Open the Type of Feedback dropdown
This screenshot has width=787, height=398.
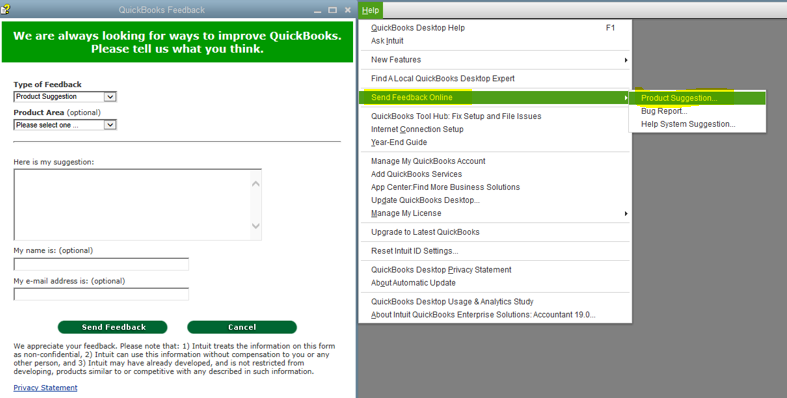(65, 96)
